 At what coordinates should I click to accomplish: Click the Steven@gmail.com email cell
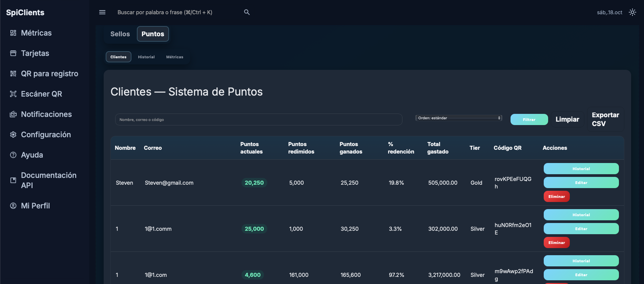click(169, 183)
